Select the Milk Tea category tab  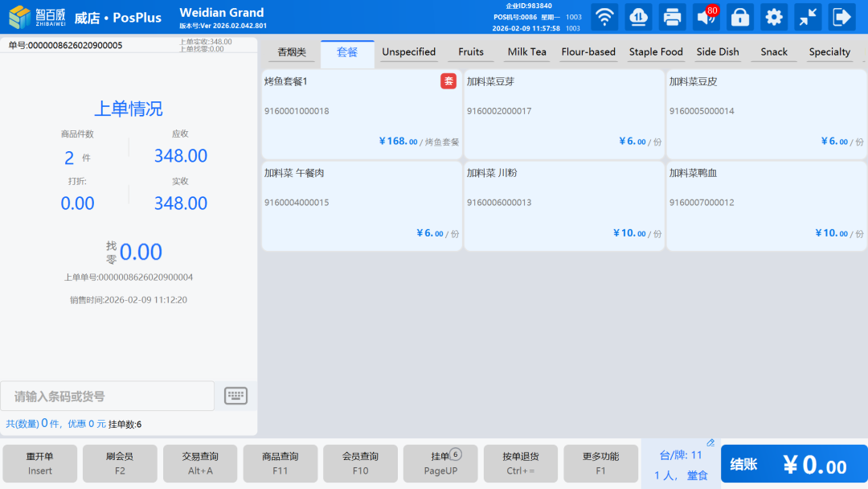[526, 52]
